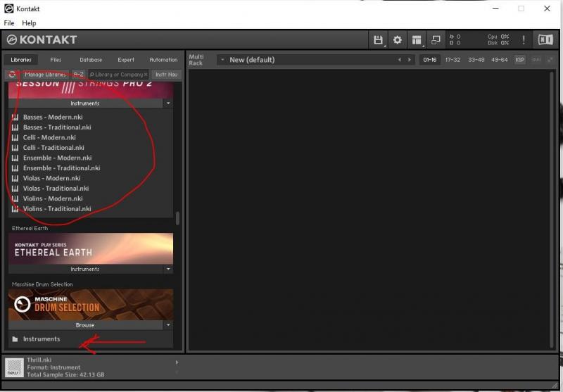Viewport: 563px width, 392px height.
Task: Click Drum Selection Browse button
Action: tap(85, 325)
